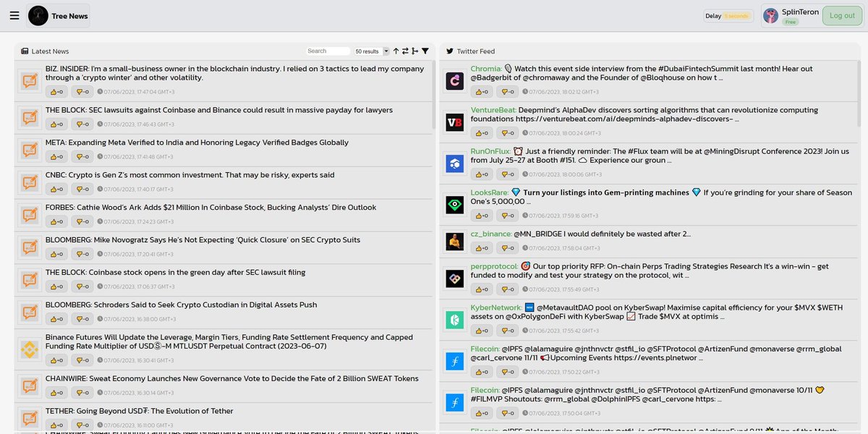
Task: Open the KyberNetwork avatar
Action: pyautogui.click(x=455, y=320)
